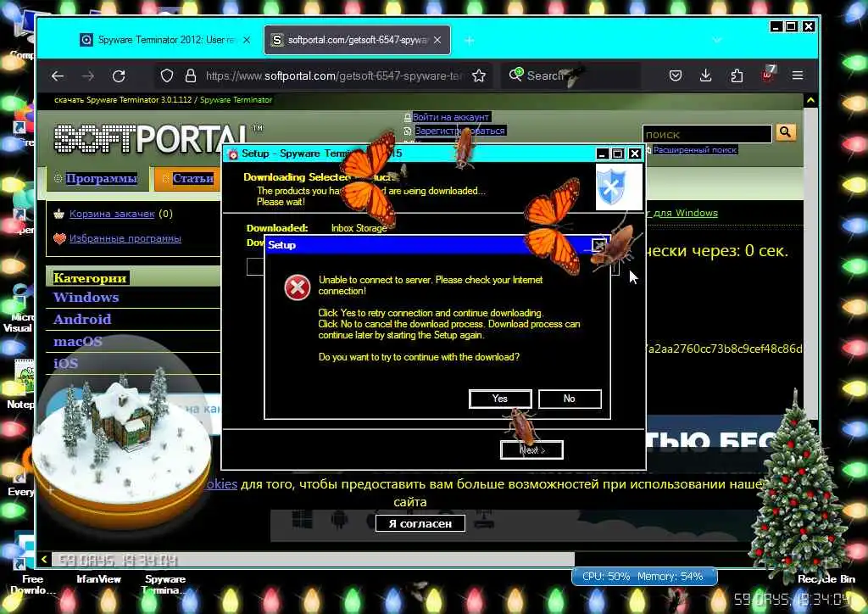This screenshot has height=614, width=868.
Task: Click Yes to retry the download
Action: click(500, 399)
